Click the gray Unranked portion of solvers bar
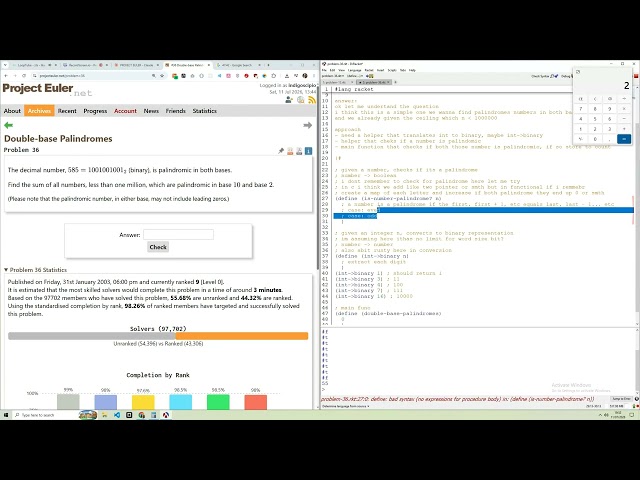The height and width of the screenshot is (480, 640). tap(92, 336)
